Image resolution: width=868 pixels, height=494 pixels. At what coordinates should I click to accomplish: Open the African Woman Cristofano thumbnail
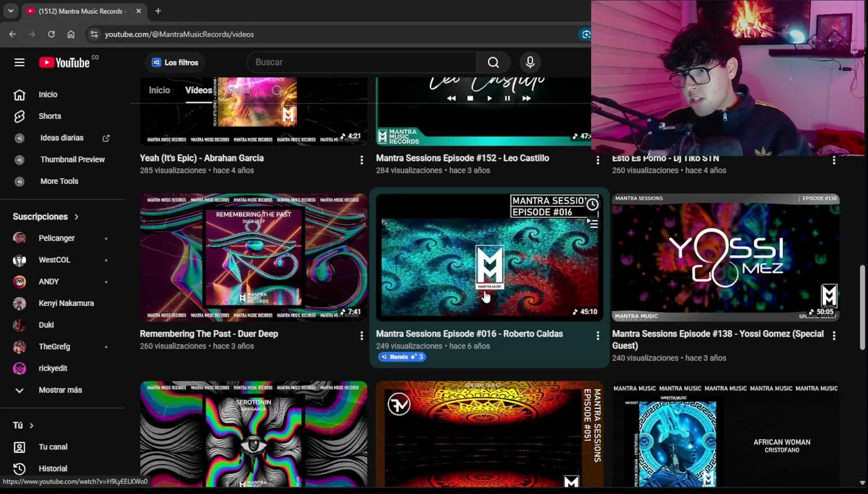pos(725,434)
